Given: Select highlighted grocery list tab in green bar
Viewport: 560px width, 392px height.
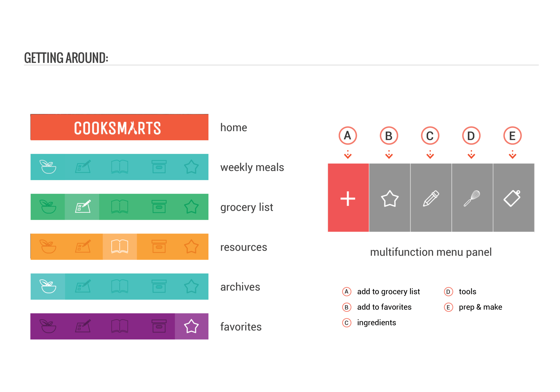Looking at the screenshot, I should point(82,207).
